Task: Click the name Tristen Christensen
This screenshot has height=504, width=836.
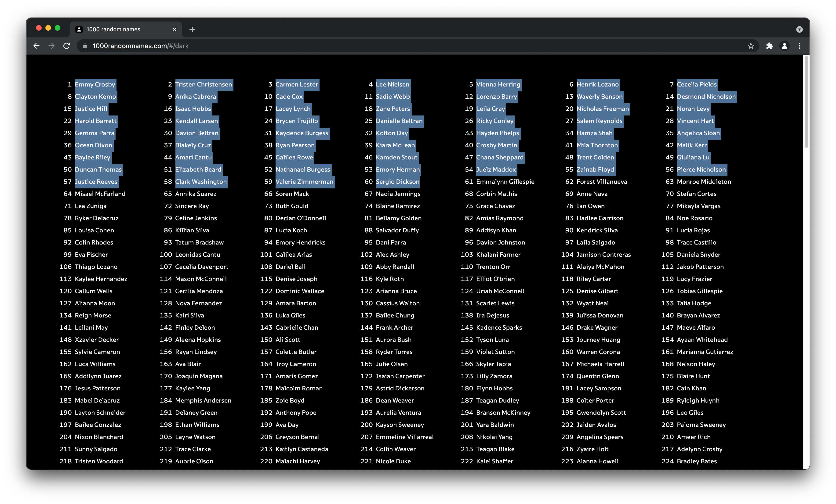Action: tap(204, 84)
